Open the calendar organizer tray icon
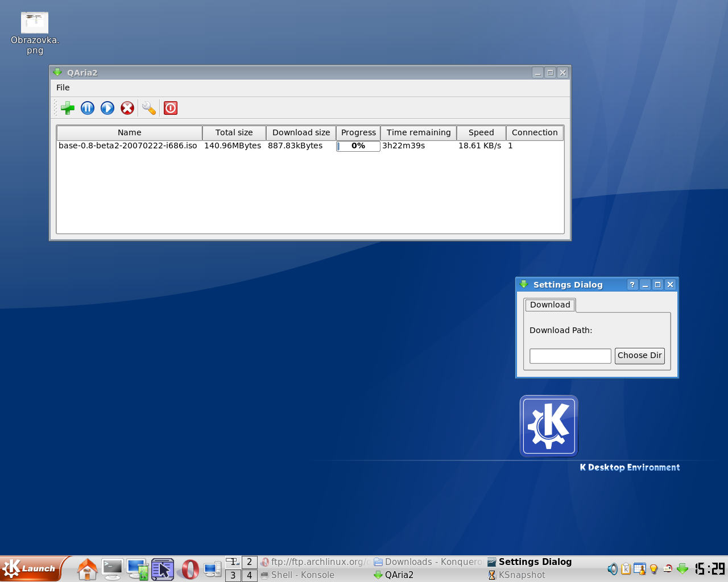 pos(640,569)
